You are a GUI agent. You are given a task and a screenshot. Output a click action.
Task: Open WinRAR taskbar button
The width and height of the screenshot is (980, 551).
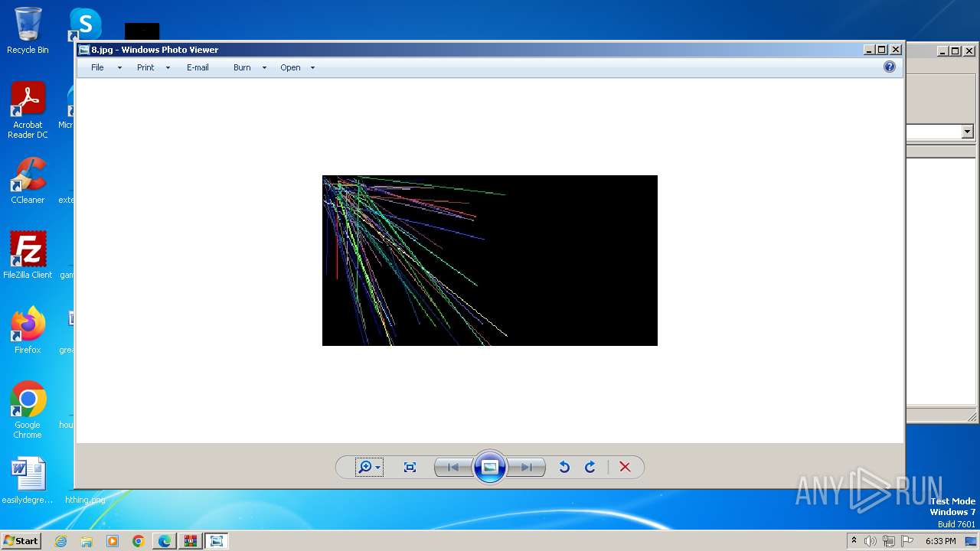pyautogui.click(x=191, y=541)
